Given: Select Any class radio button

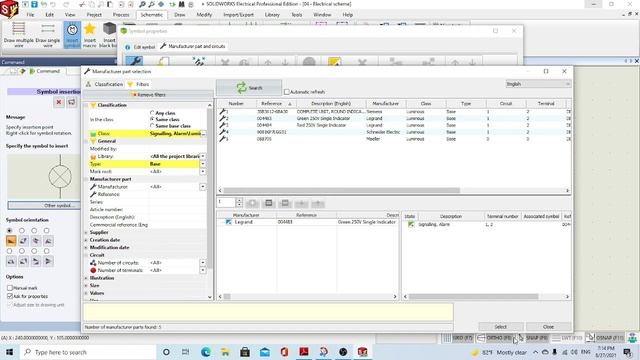Looking at the screenshot, I should [x=152, y=113].
